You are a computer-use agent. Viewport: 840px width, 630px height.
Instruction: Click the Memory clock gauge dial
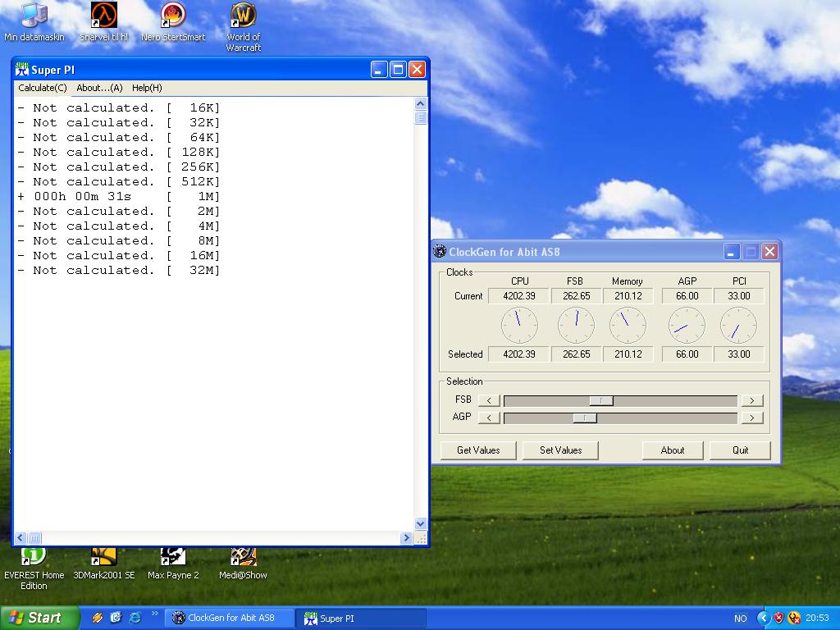(628, 325)
